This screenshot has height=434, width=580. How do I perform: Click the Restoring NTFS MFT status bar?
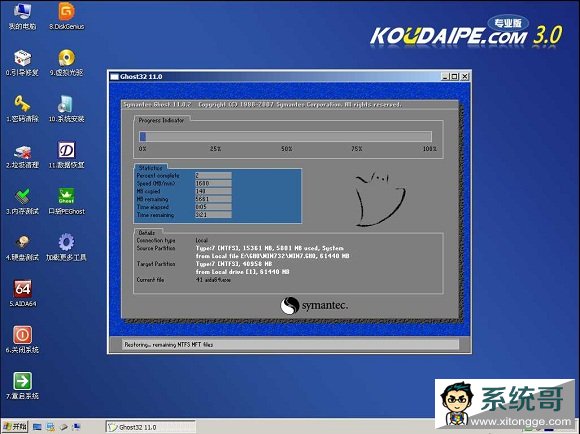click(290, 344)
